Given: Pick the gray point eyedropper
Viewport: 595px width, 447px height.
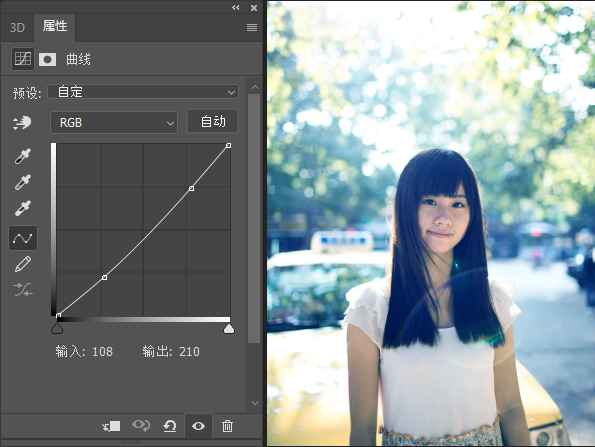Looking at the screenshot, I should [22, 182].
